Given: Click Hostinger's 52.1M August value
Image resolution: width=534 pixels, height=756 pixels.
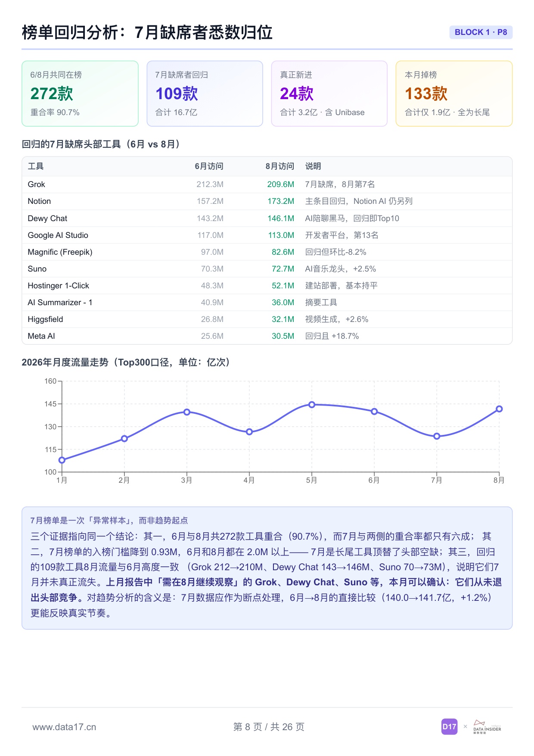Looking at the screenshot, I should click(x=283, y=286).
